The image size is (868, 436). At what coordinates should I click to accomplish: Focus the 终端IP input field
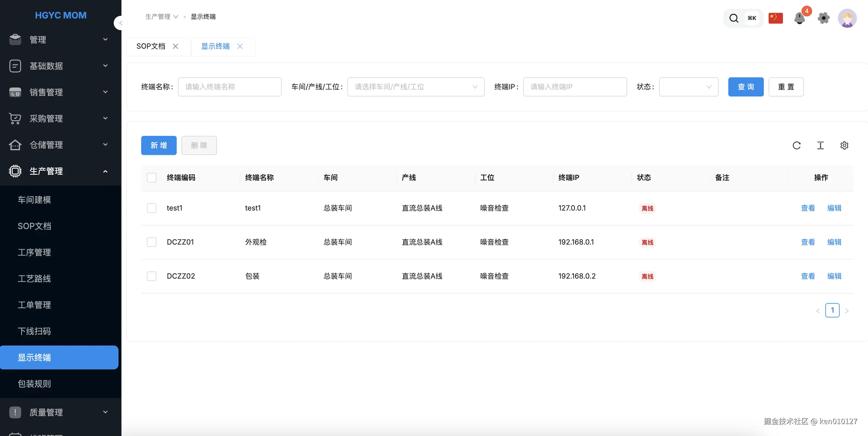pos(575,87)
